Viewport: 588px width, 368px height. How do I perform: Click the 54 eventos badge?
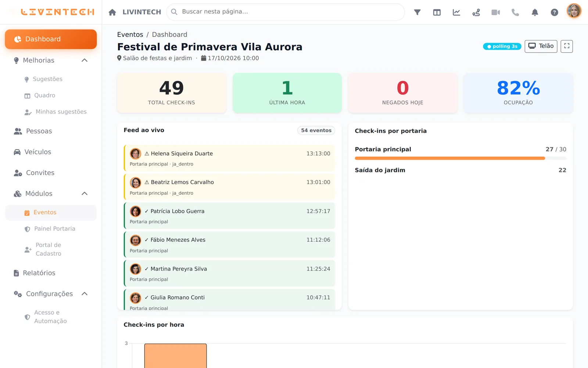[x=316, y=130]
